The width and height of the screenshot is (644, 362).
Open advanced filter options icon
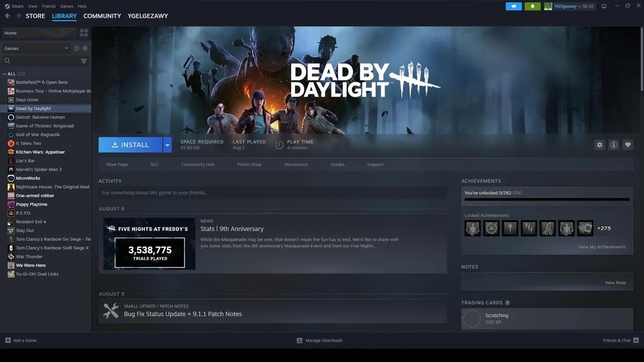click(x=84, y=61)
